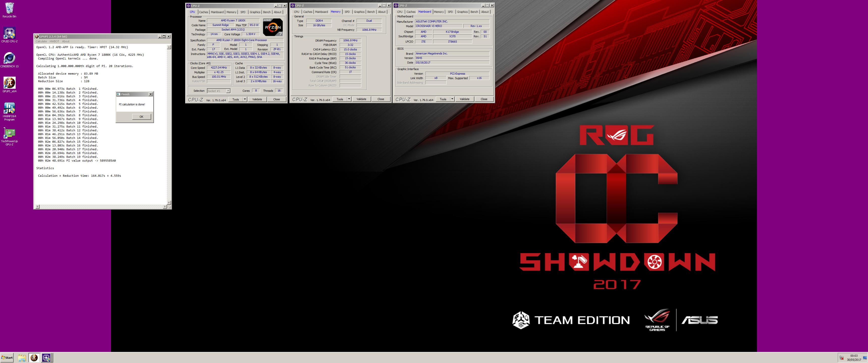868x363 pixels.
Task: Switch to CPU tab in Memory CPU-Z window
Action: click(296, 12)
